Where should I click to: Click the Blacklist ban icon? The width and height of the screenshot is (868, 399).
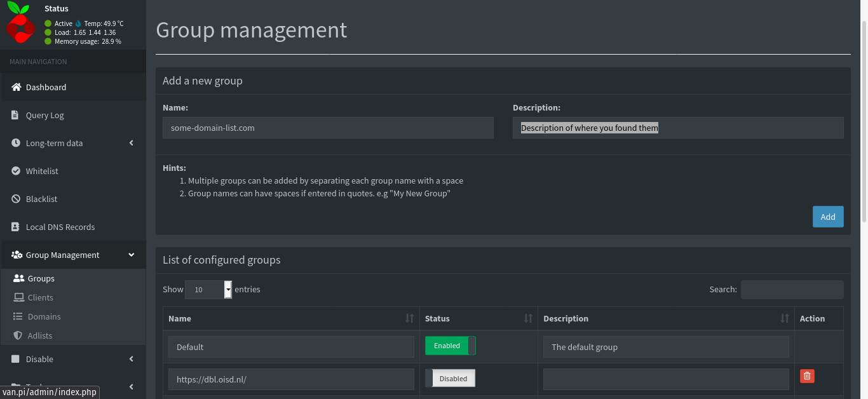pos(17,199)
